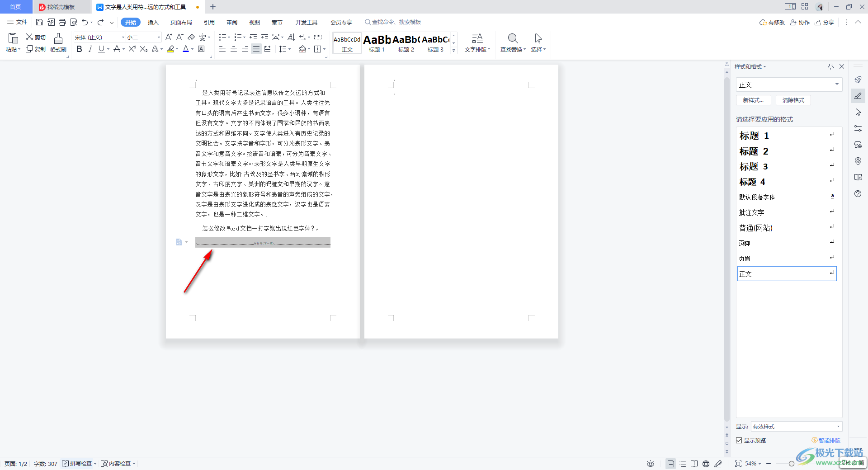Image resolution: width=868 pixels, height=470 pixels.
Task: Open the 显示 有效样式 dropdown
Action: pos(796,426)
